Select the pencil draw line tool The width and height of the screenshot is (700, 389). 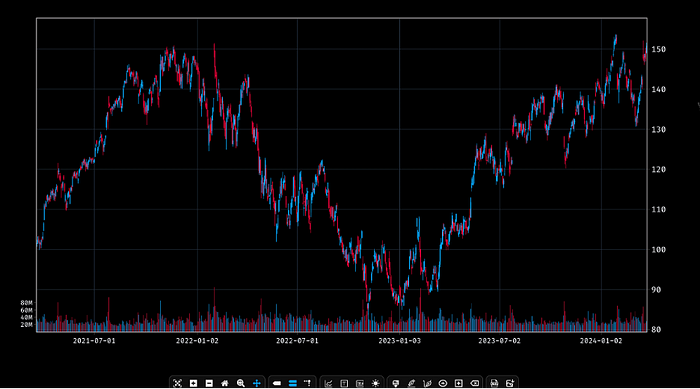point(411,383)
